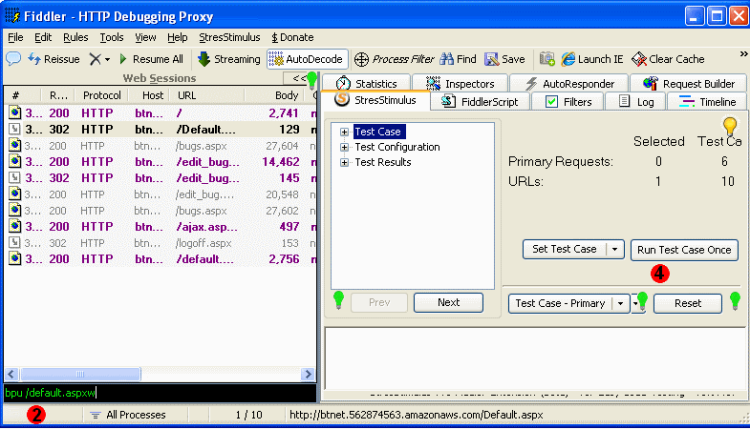Open the Rules menu
This screenshot has height=429, width=750.
click(x=76, y=37)
